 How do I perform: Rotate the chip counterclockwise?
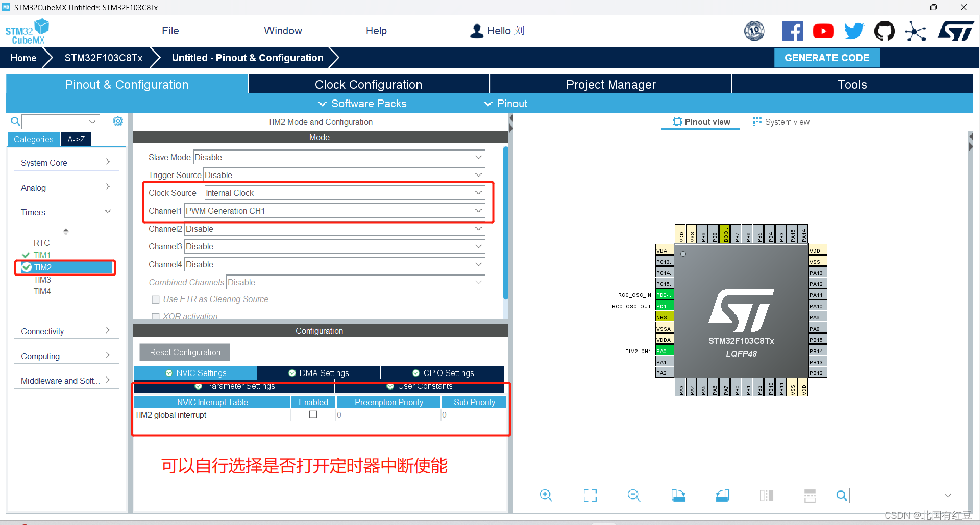point(722,495)
